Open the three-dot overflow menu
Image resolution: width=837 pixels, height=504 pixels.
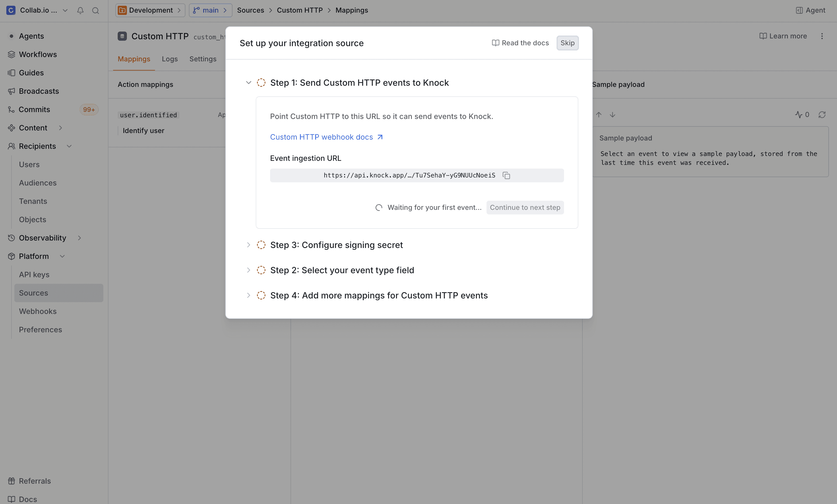point(822,36)
